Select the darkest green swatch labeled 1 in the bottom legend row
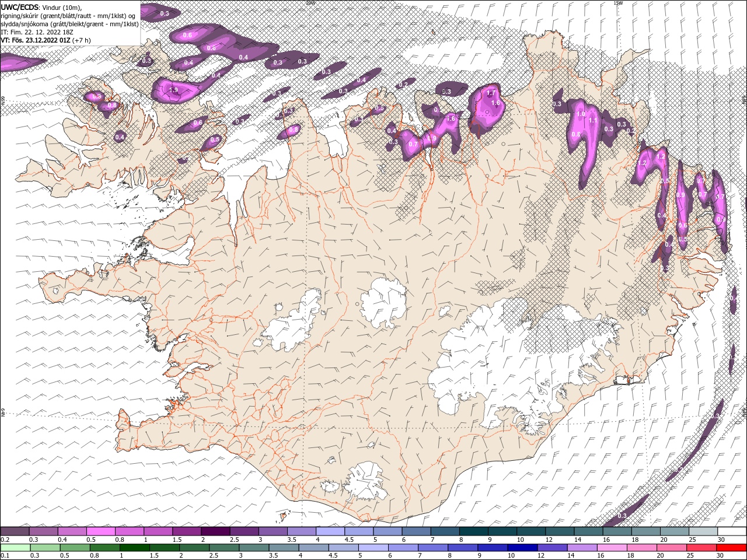The width and height of the screenshot is (747, 560). tap(134, 548)
